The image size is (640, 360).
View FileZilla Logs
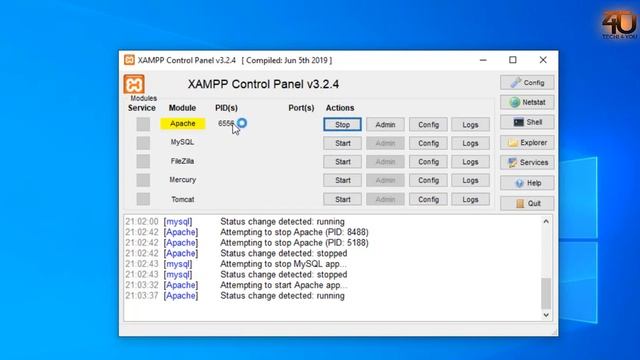coord(470,162)
